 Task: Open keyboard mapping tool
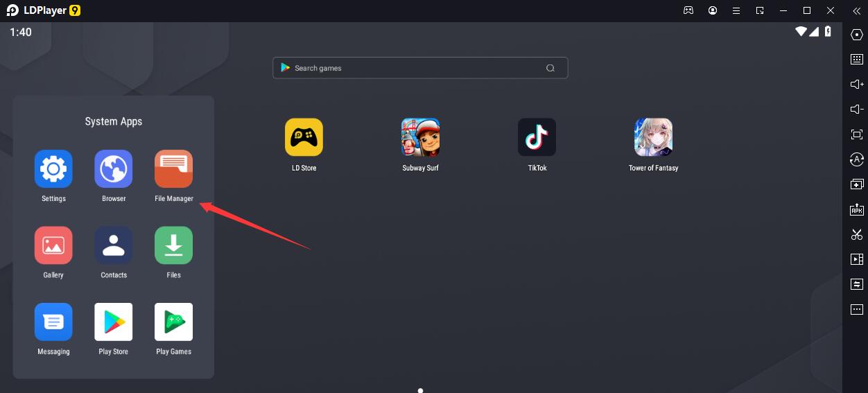(857, 60)
